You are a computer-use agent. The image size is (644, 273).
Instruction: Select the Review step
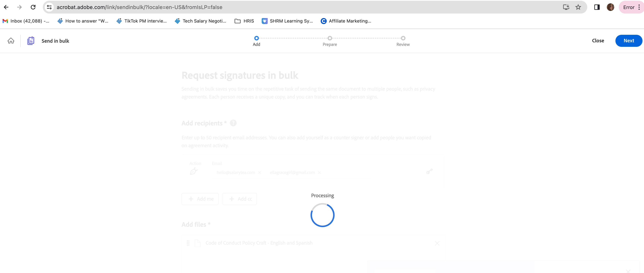click(x=403, y=41)
